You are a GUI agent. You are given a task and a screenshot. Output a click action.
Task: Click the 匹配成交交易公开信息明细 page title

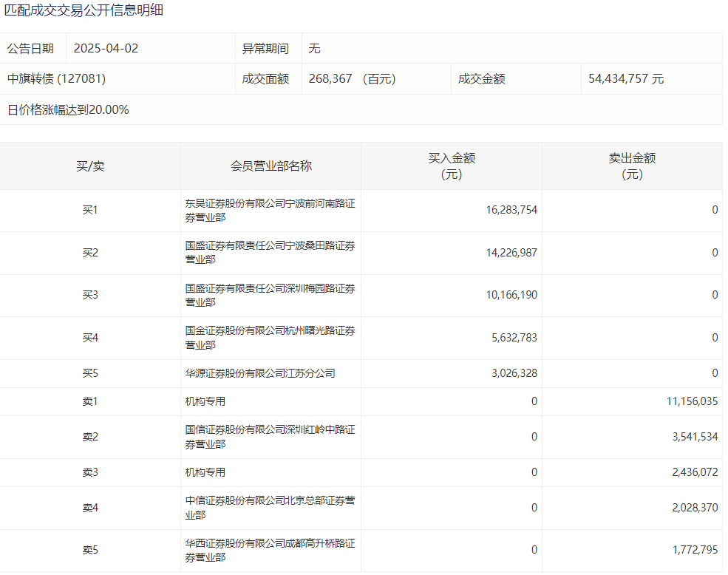tap(84, 10)
